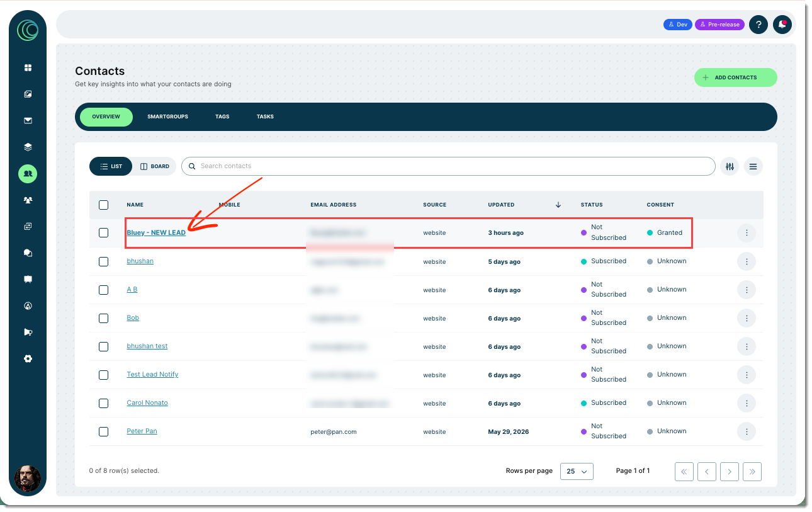This screenshot has width=812, height=512.
Task: Check the Bluey - NEW LEAD row checkbox
Action: 104,233
